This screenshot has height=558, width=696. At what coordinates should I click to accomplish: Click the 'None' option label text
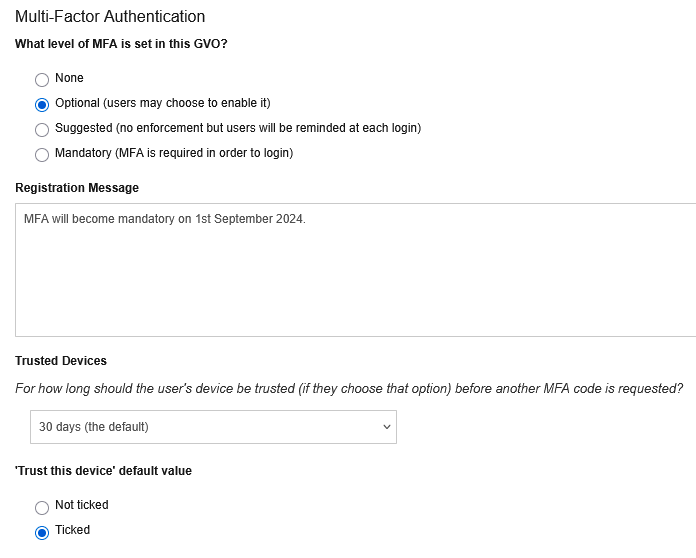[x=69, y=78]
